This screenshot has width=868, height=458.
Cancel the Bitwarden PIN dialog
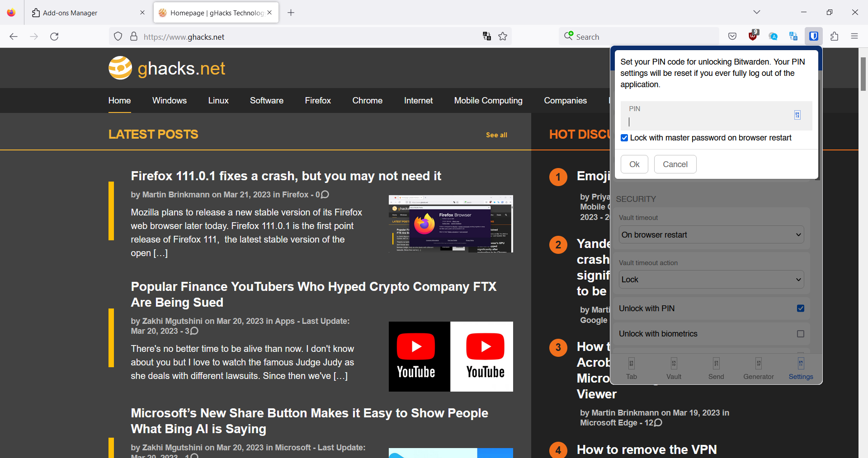[675, 164]
